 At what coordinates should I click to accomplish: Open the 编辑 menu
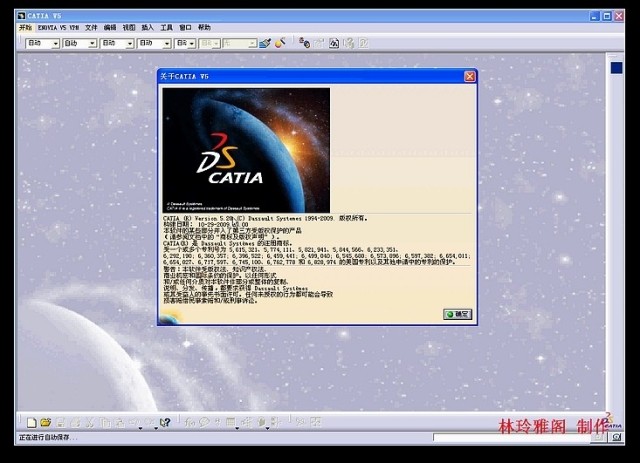110,27
